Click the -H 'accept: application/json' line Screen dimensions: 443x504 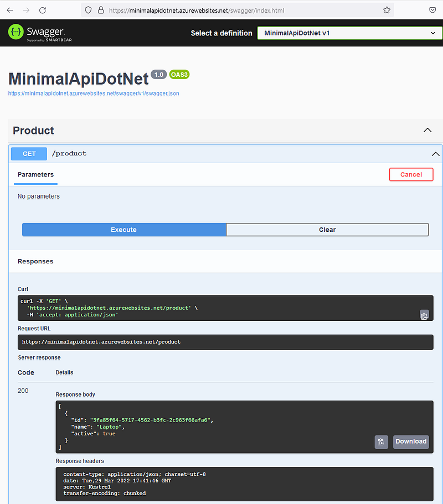(x=73, y=315)
